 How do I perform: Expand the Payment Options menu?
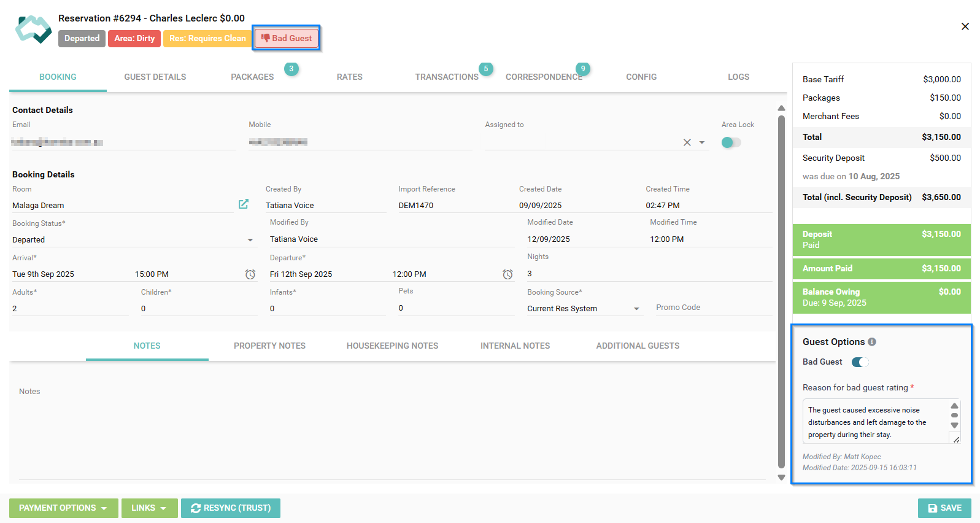pyautogui.click(x=63, y=508)
